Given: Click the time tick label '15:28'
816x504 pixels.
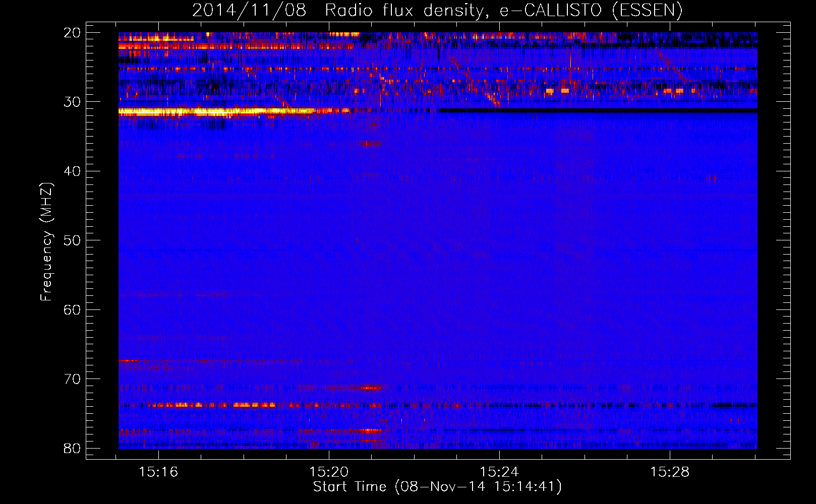Looking at the screenshot, I should pyautogui.click(x=670, y=472).
